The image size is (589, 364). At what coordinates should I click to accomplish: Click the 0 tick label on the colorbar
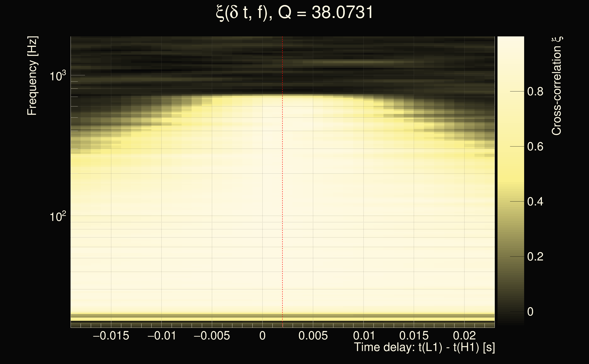(530, 312)
